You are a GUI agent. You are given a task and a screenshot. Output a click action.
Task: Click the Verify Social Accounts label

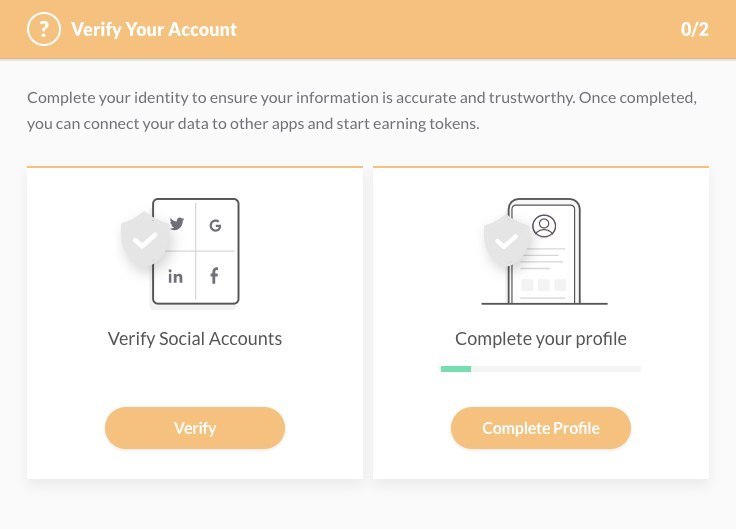195,338
